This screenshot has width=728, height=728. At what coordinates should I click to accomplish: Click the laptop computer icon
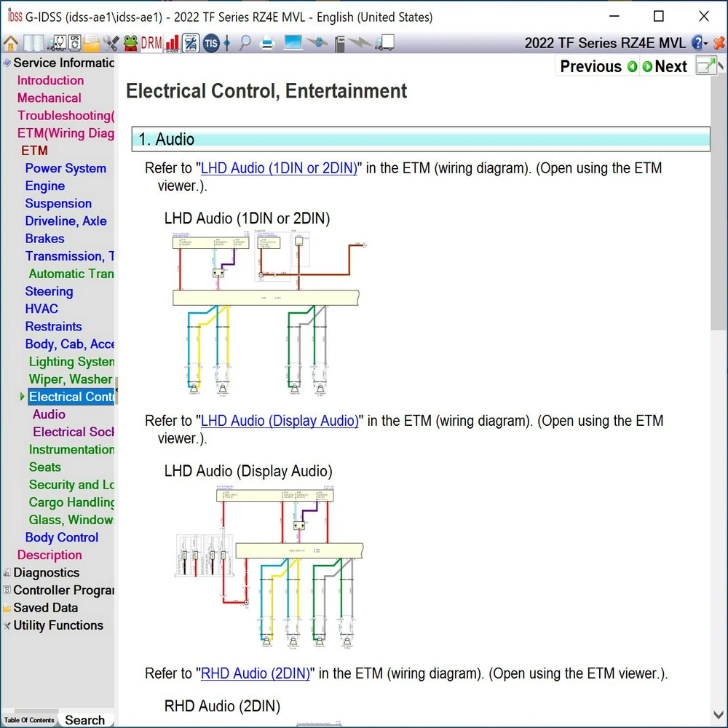tap(293, 43)
